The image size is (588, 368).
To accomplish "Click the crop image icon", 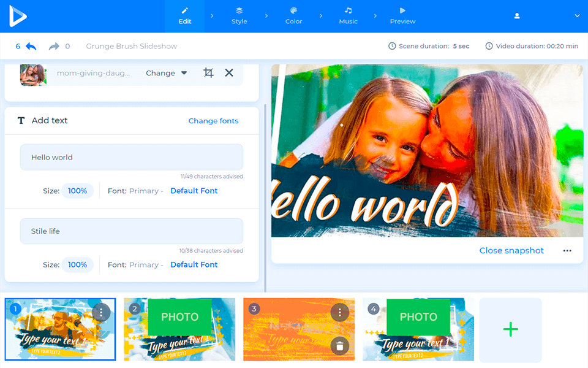I will click(208, 73).
